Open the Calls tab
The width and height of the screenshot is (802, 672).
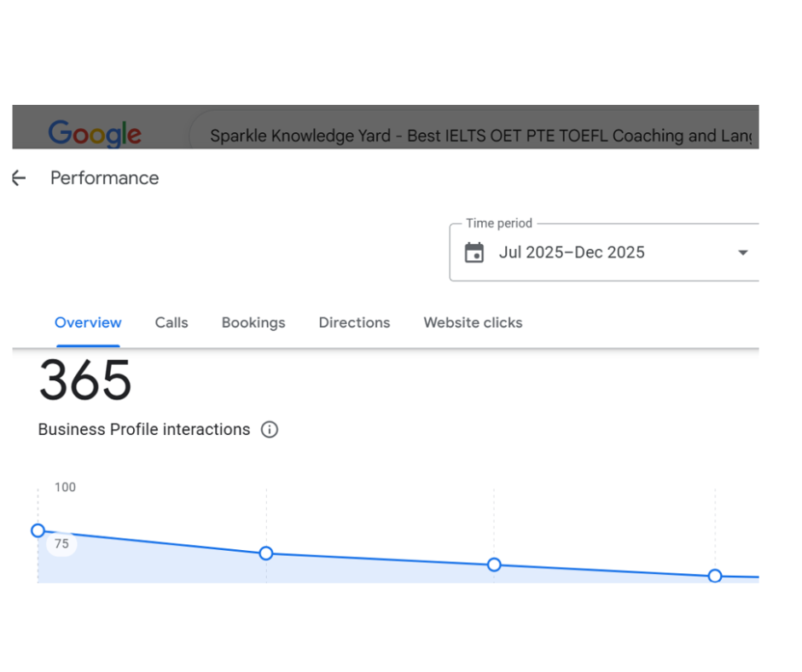[x=171, y=323]
